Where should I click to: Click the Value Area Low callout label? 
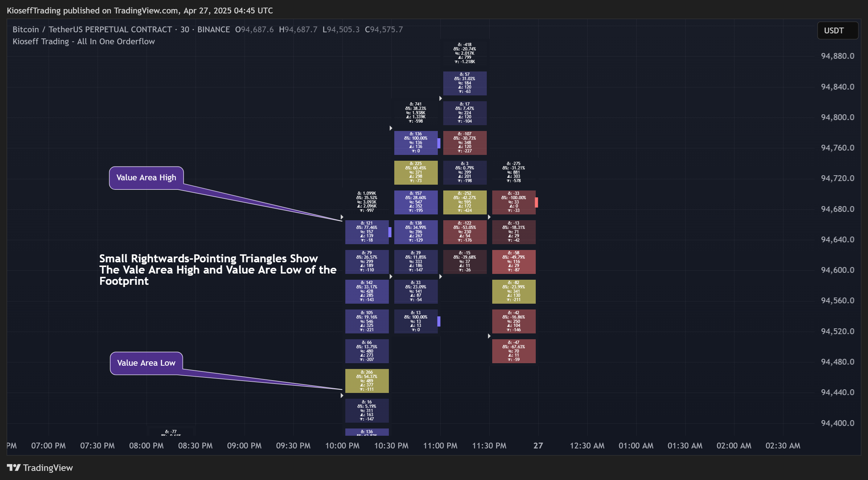(x=146, y=363)
